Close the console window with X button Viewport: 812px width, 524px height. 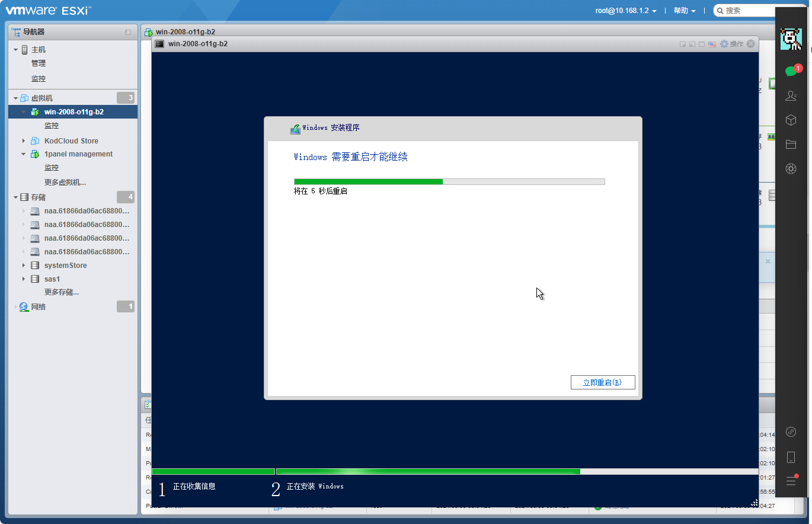751,44
